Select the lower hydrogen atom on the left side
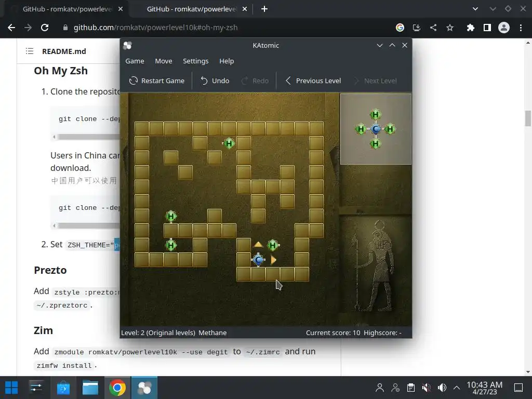 pyautogui.click(x=170, y=245)
